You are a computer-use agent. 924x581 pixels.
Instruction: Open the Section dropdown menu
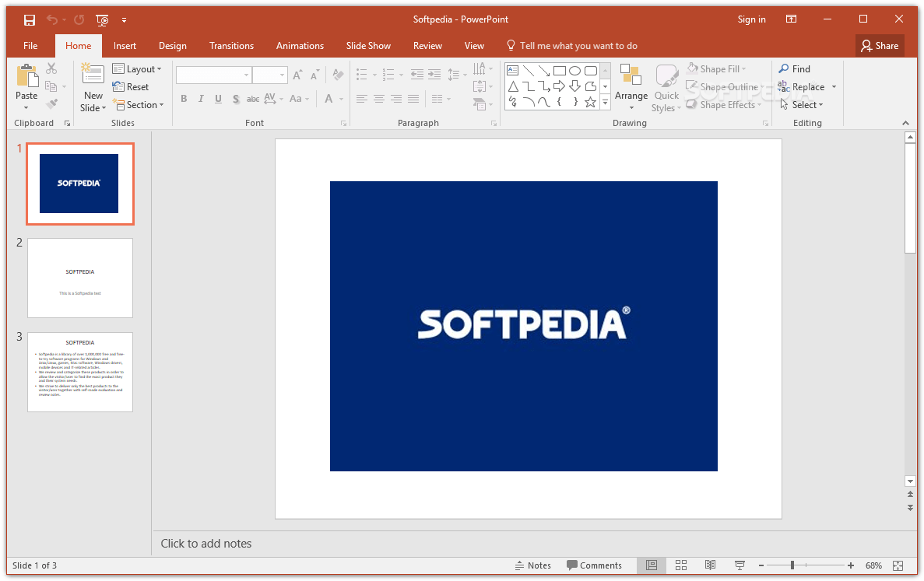tap(139, 105)
